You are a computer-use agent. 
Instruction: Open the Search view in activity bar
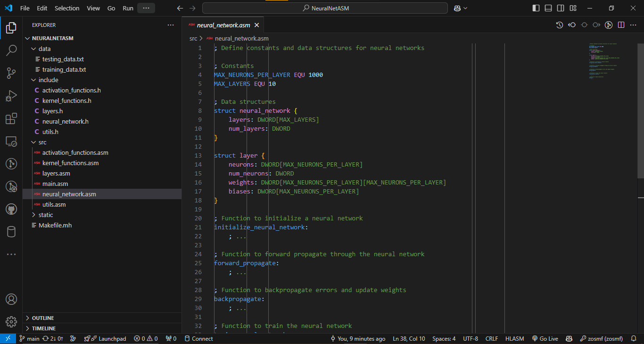(x=11, y=50)
